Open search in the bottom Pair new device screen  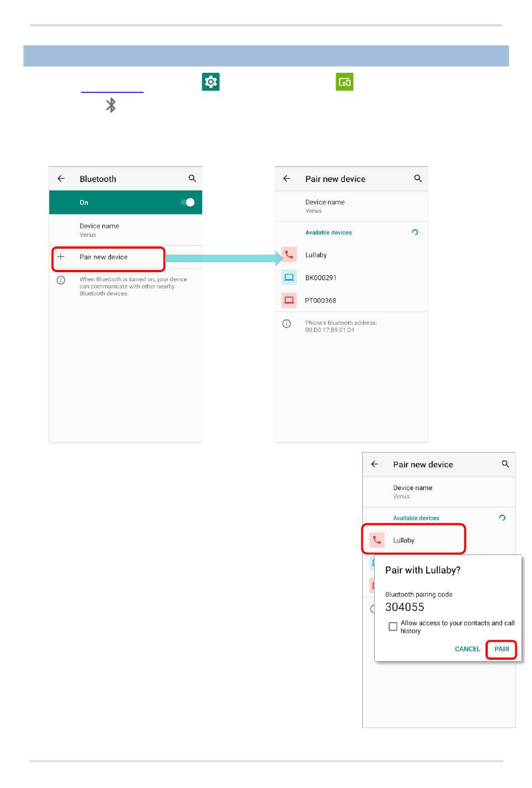(505, 464)
